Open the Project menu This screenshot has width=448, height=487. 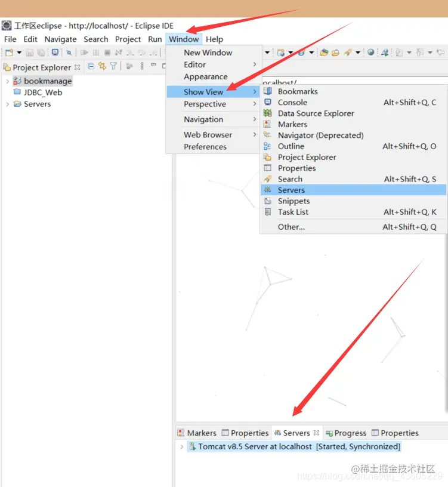tap(128, 39)
